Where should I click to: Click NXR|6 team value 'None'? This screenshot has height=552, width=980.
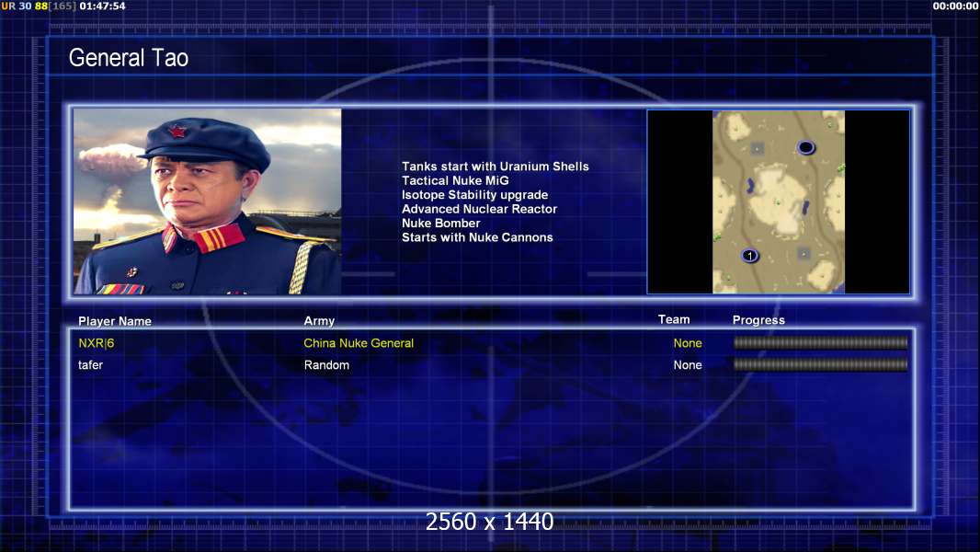click(688, 343)
